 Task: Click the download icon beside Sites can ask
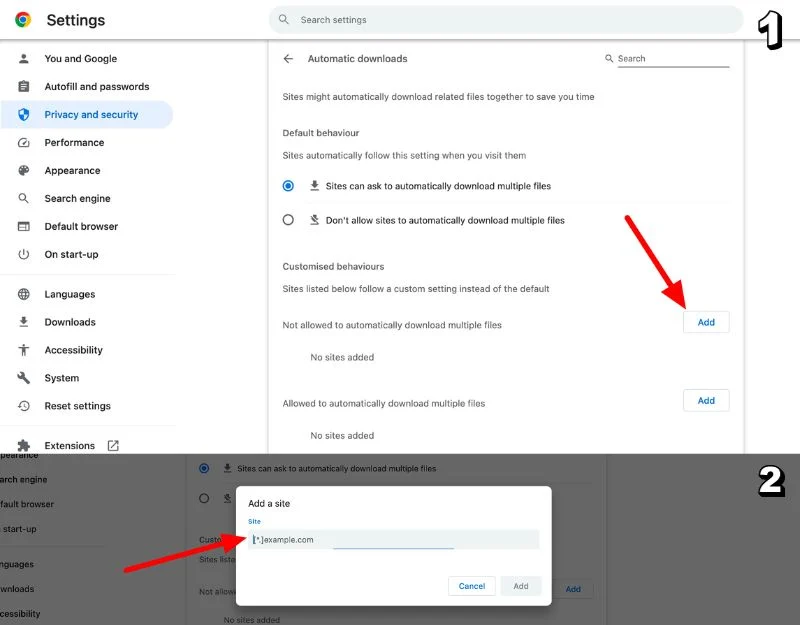(314, 185)
